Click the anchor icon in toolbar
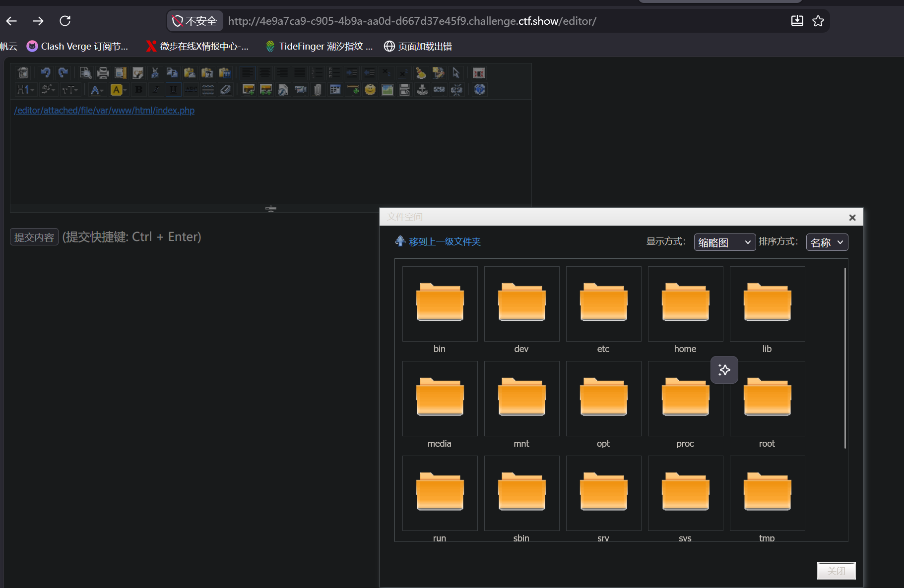The height and width of the screenshot is (588, 904). click(x=422, y=90)
